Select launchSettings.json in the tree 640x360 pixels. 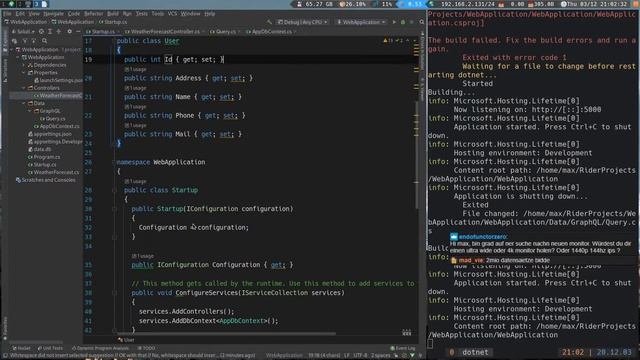coord(58,80)
